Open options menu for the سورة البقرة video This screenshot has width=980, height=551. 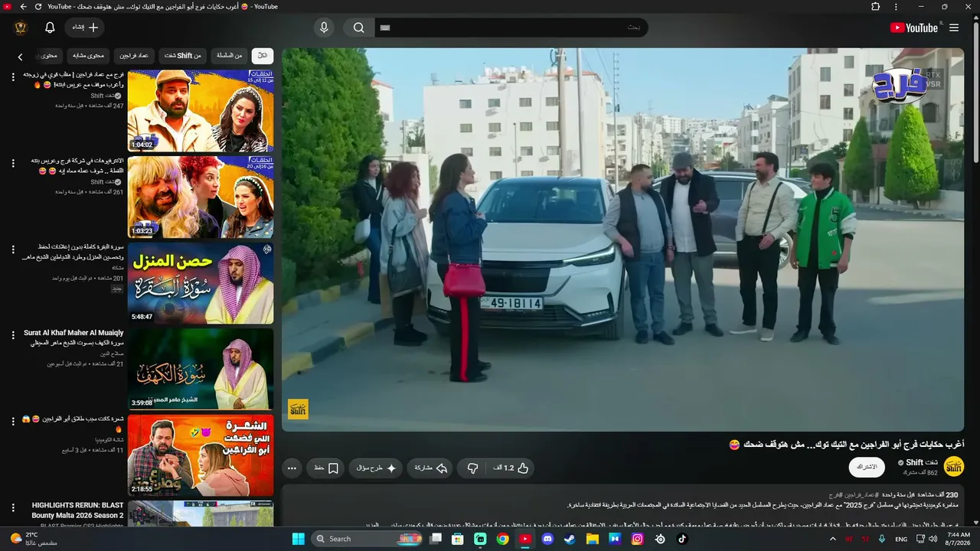(13, 249)
